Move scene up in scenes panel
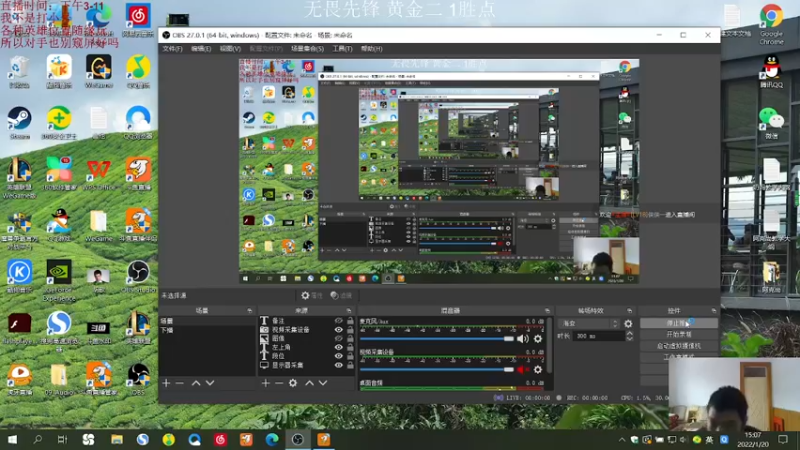Viewport: 800px width, 450px height. [x=196, y=383]
